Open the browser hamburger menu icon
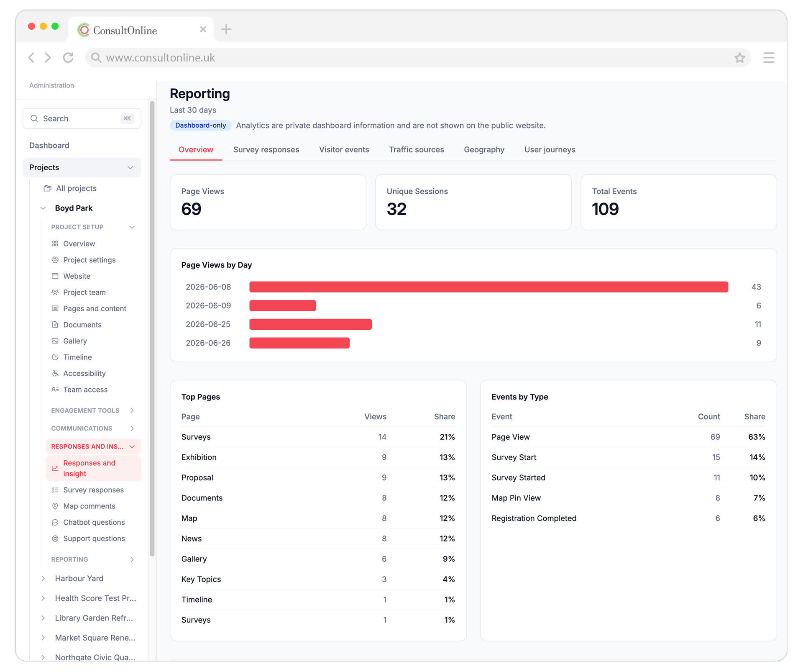This screenshot has height=672, width=803. click(x=768, y=57)
